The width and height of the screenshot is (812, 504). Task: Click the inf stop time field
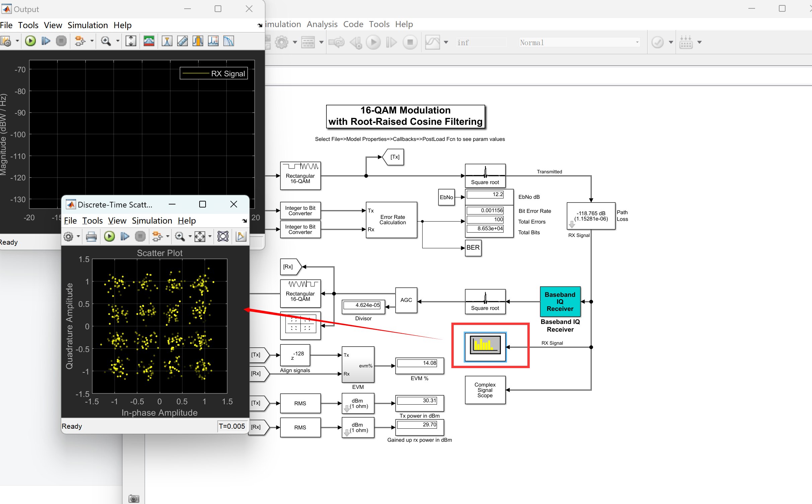pyautogui.click(x=481, y=43)
